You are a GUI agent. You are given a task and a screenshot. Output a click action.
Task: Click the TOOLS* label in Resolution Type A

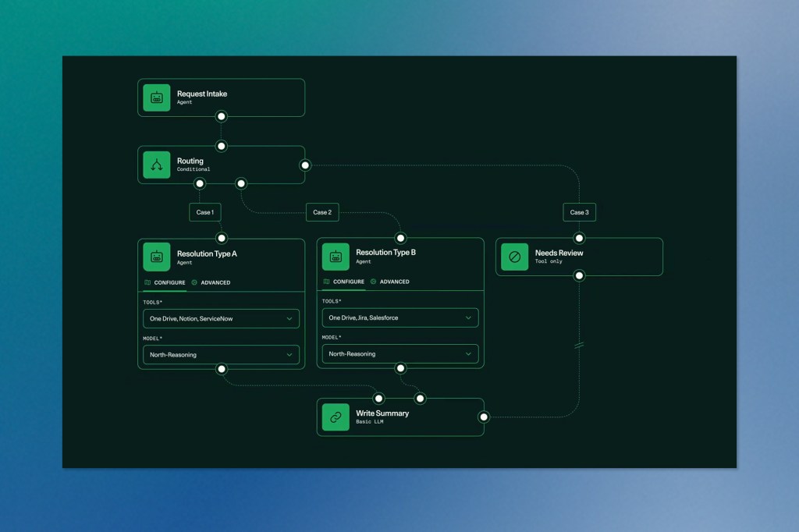(x=152, y=302)
